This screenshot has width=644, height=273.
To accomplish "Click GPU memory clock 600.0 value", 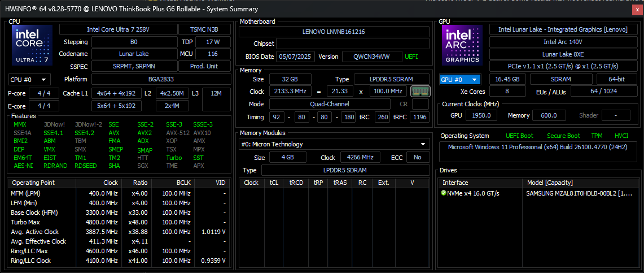I will click(548, 115).
